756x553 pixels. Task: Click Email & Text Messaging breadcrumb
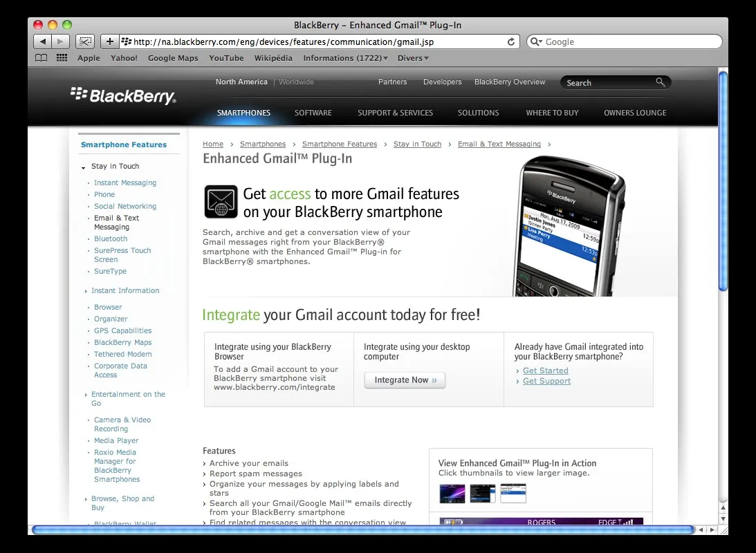click(499, 144)
